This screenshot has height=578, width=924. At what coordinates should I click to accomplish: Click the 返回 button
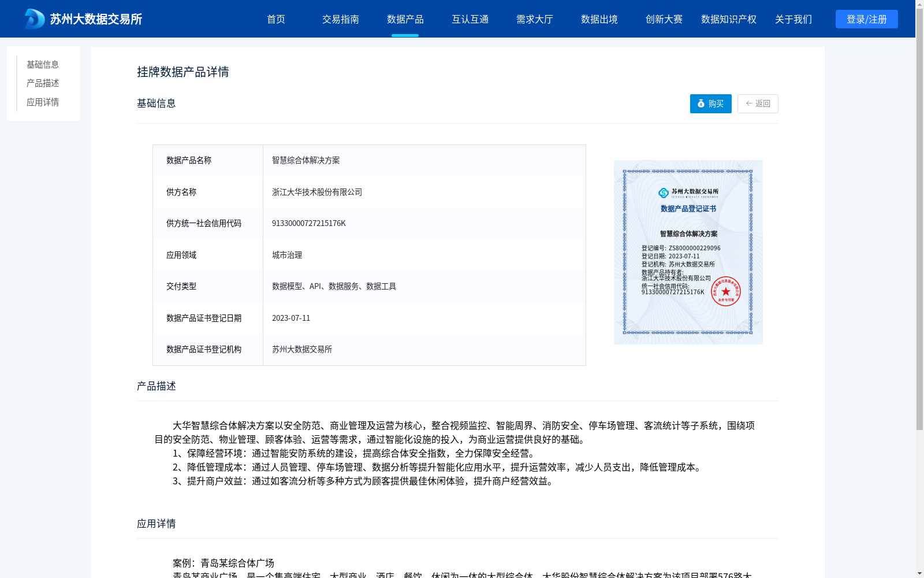point(758,103)
